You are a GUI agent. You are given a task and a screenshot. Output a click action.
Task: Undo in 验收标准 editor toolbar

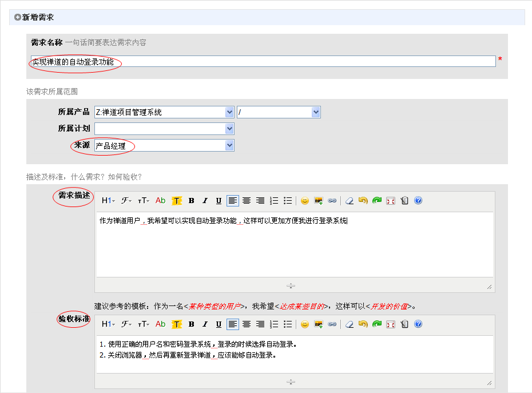(363, 324)
